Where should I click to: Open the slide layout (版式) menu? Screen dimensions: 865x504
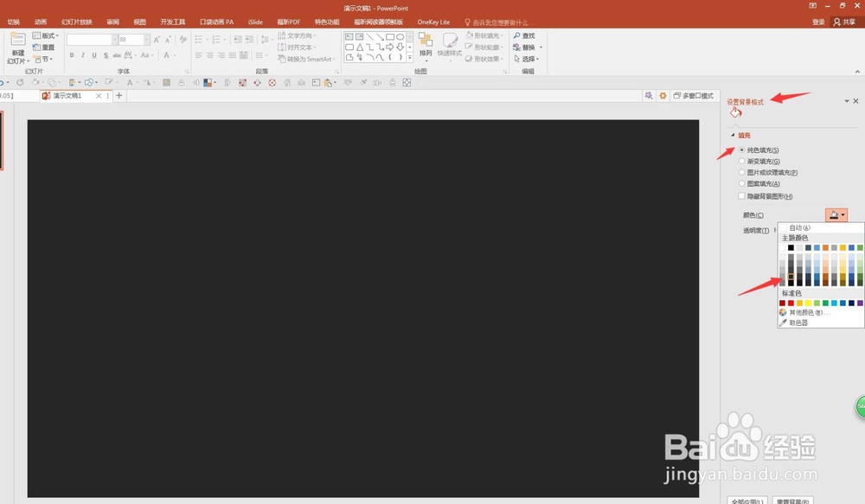tap(45, 35)
